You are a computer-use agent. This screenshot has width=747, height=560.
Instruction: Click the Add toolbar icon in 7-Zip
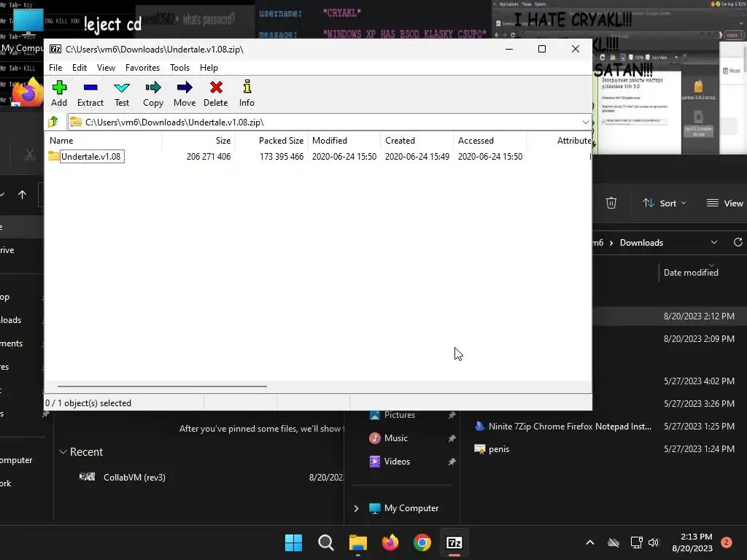pos(59,93)
